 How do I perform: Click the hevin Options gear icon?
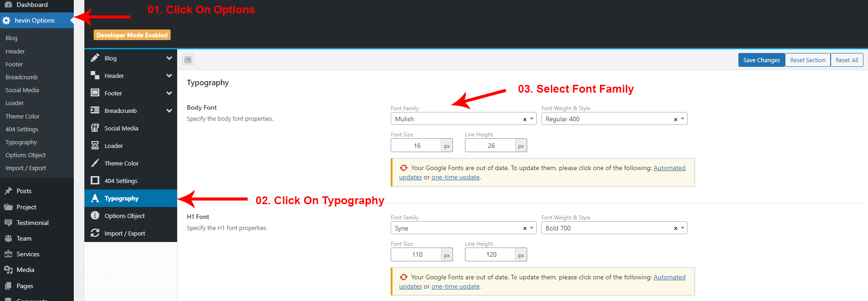click(6, 21)
